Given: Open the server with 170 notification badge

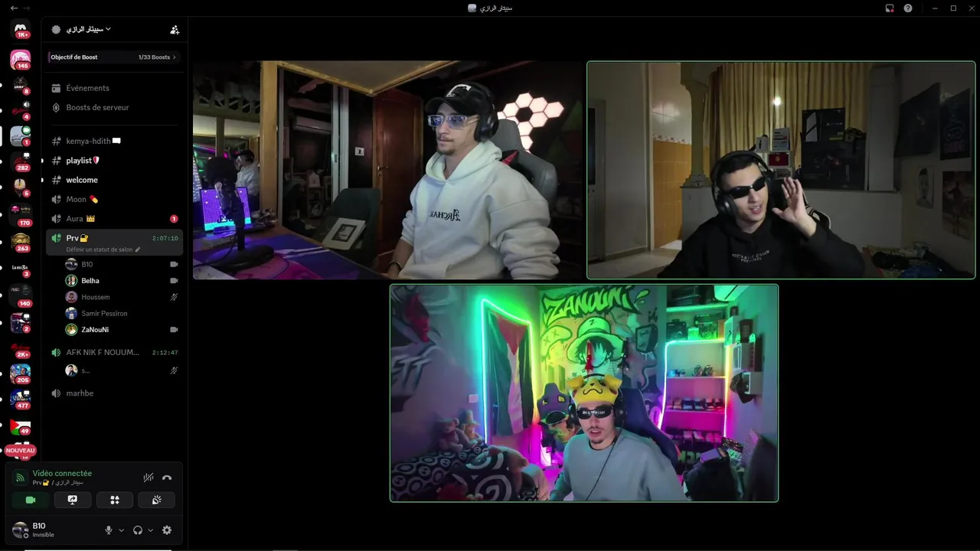Looking at the screenshot, I should [21, 215].
